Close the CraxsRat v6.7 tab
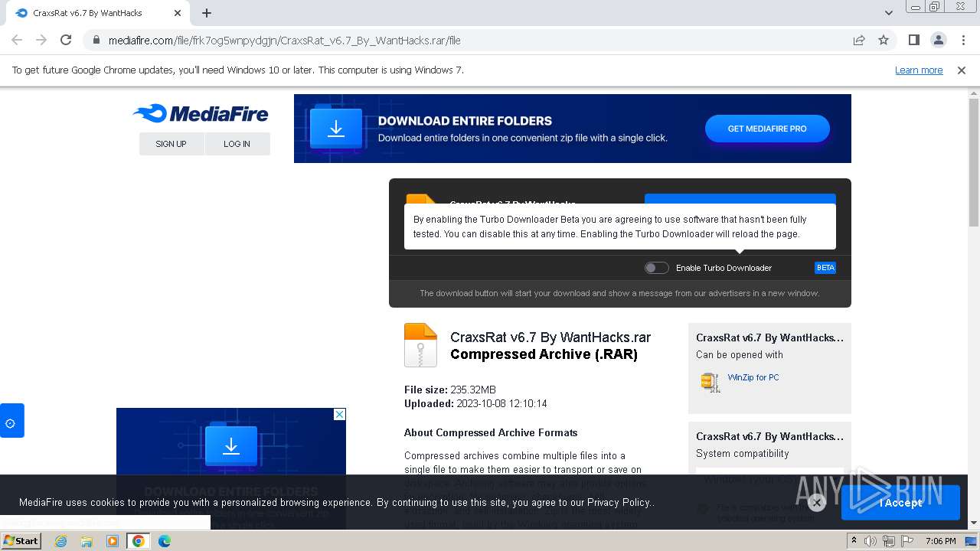Screen dimensions: 980x551 coord(178,13)
